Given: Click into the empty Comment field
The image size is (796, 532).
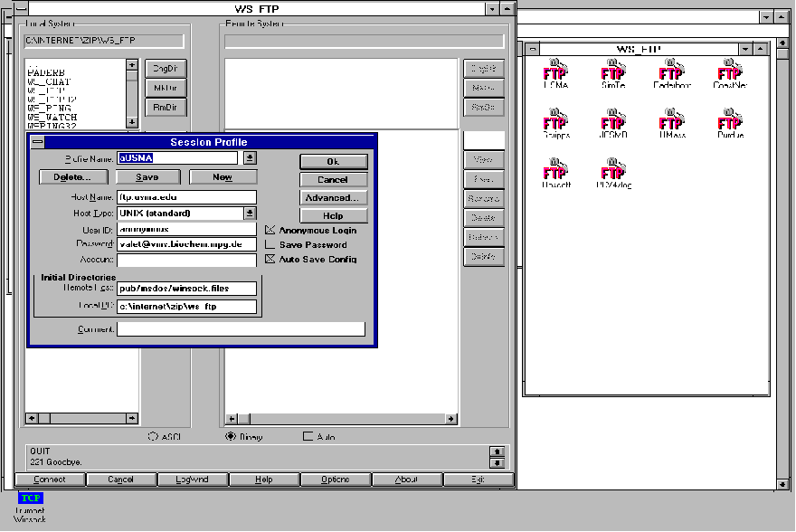Looking at the screenshot, I should click(x=242, y=329).
